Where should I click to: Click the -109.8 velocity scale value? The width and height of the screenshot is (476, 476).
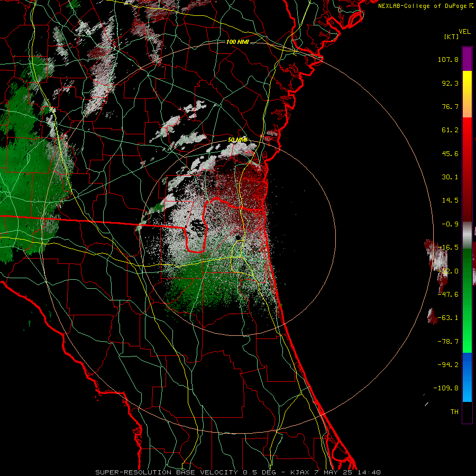tap(446, 388)
